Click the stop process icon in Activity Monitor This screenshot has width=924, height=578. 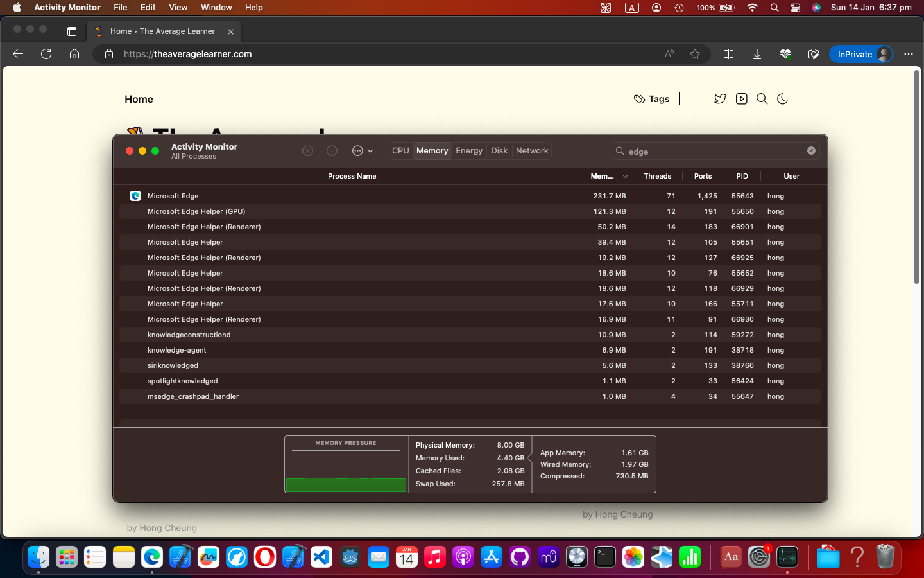click(x=307, y=151)
